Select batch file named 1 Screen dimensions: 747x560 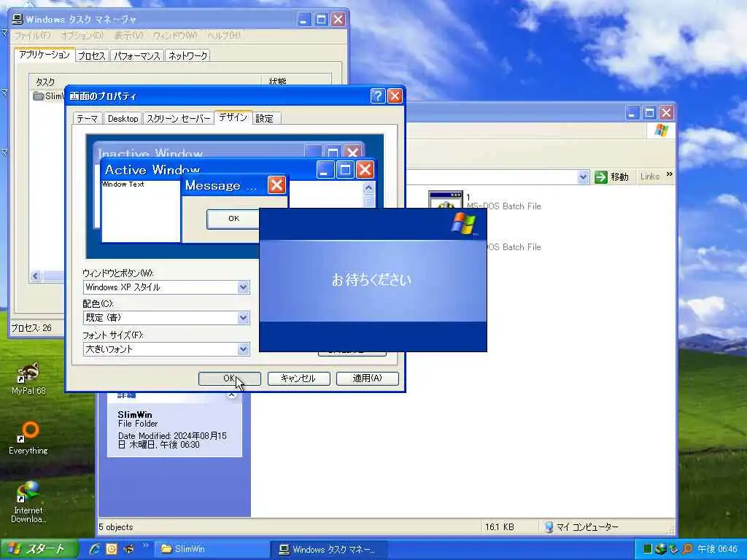click(484, 201)
